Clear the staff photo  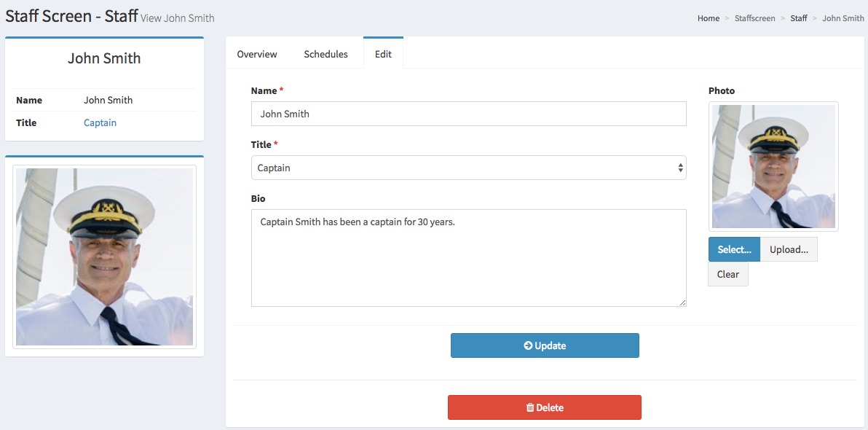click(727, 274)
